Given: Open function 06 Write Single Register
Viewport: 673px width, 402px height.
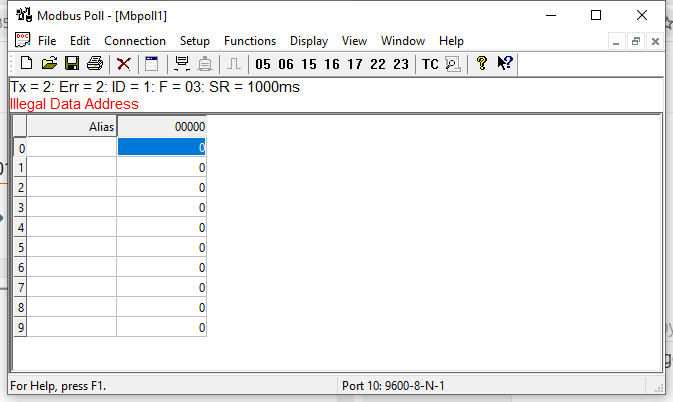Looking at the screenshot, I should tap(286, 64).
